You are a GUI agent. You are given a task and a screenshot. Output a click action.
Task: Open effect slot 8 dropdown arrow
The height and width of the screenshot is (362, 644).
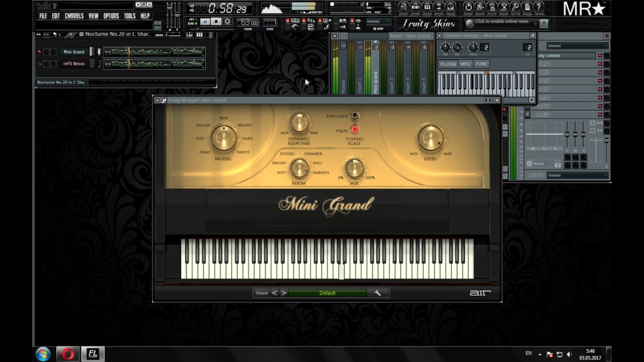point(528,115)
